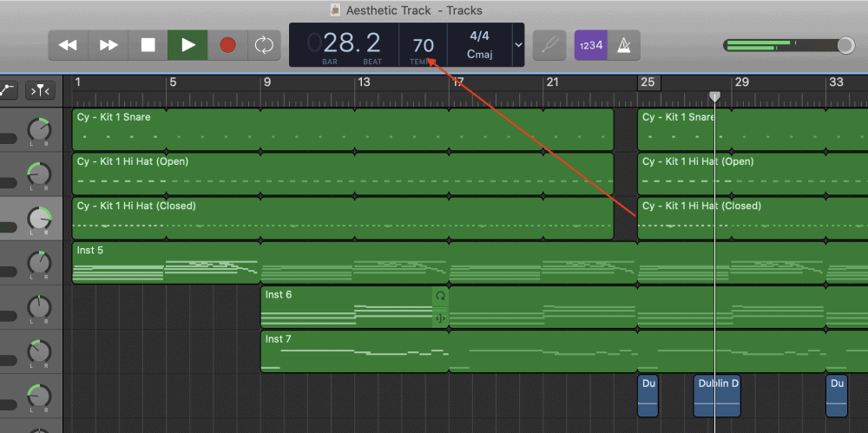Click the tempo value 70
The image size is (868, 433).
[x=424, y=45]
